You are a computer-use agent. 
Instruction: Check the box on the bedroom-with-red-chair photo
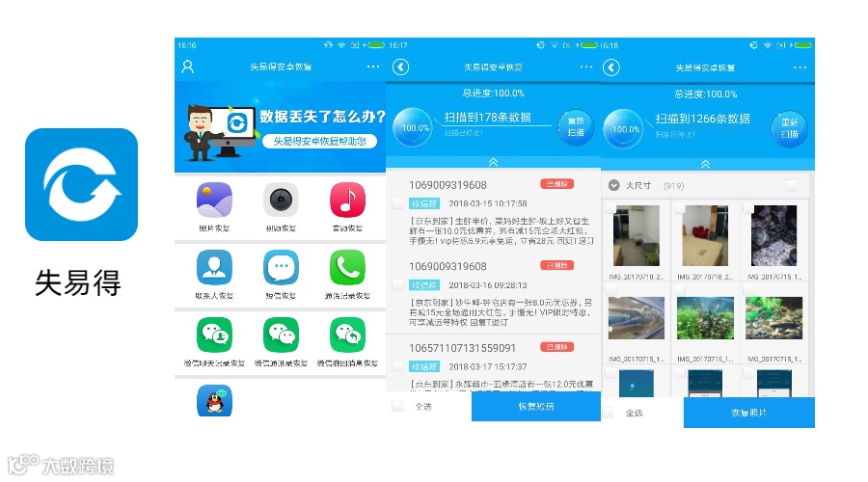click(680, 207)
